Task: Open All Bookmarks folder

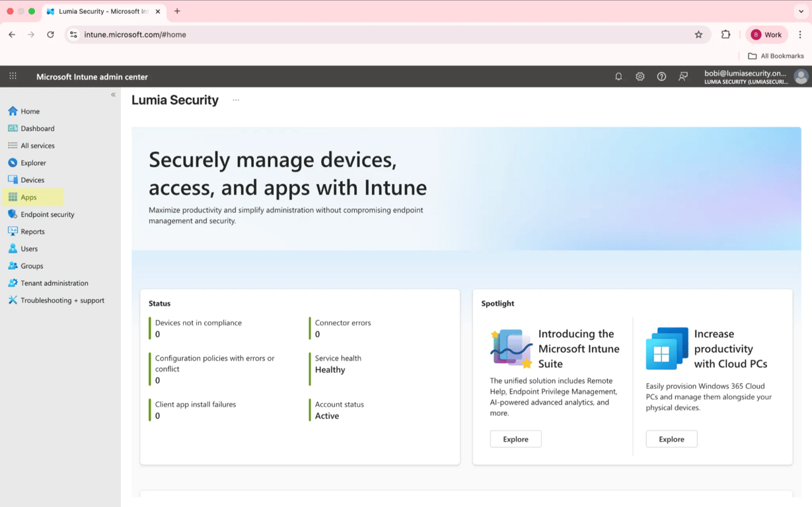Action: [776, 56]
